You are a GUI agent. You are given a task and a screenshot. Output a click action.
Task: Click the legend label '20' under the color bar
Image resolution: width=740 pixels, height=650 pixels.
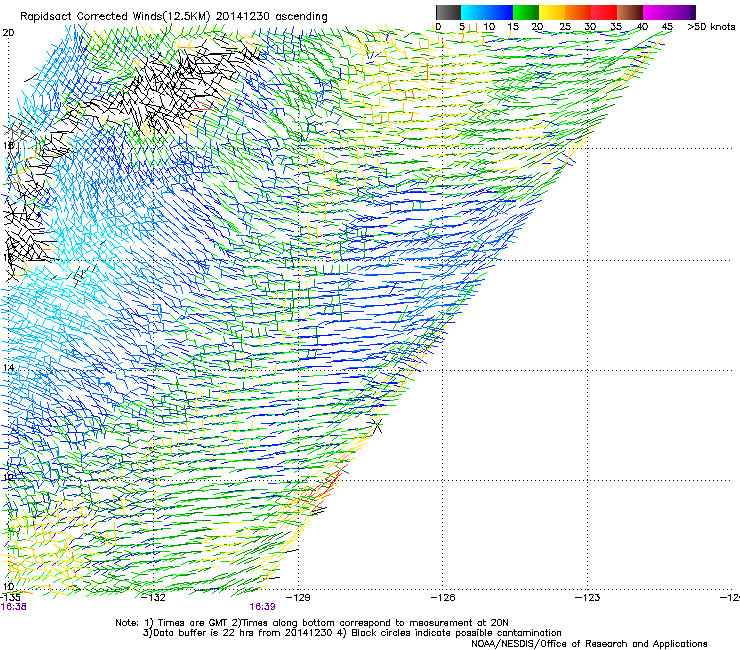click(x=537, y=27)
